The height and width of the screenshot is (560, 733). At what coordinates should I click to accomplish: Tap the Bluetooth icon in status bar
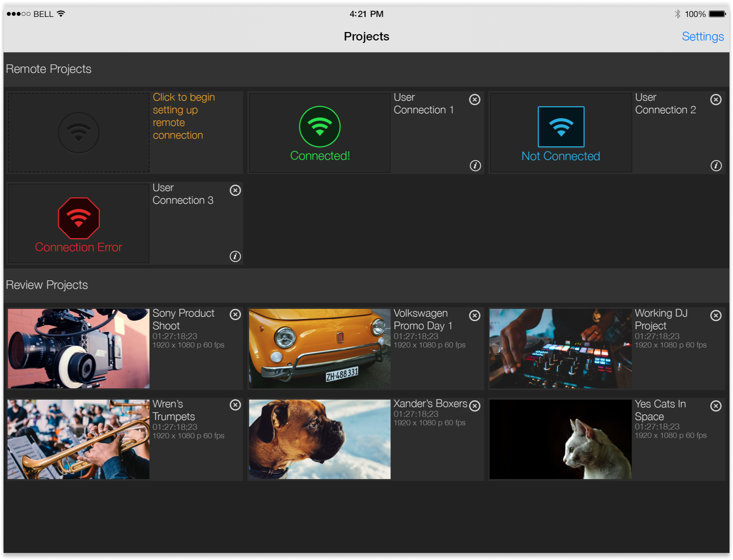click(677, 14)
